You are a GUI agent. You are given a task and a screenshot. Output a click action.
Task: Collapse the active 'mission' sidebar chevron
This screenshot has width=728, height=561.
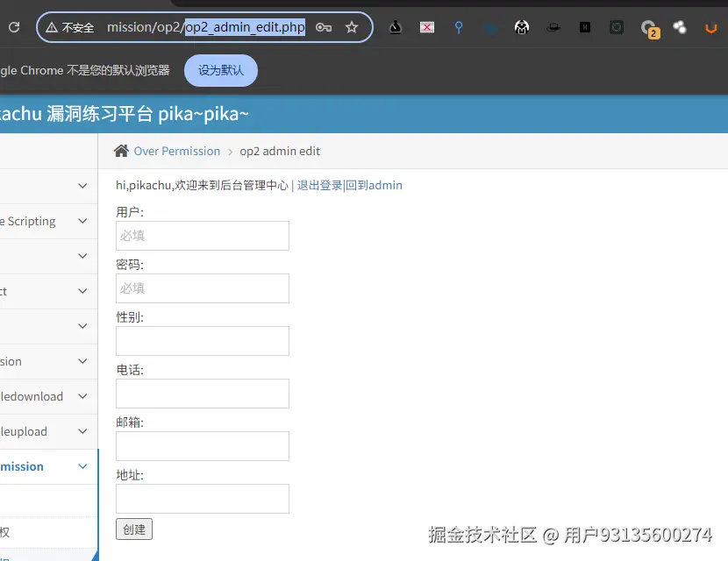coord(82,466)
